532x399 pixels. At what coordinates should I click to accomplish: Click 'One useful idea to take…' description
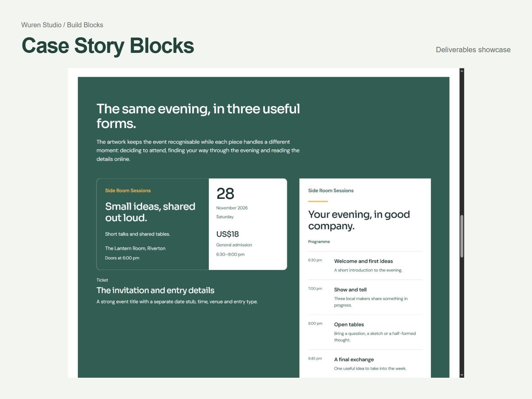point(370,368)
